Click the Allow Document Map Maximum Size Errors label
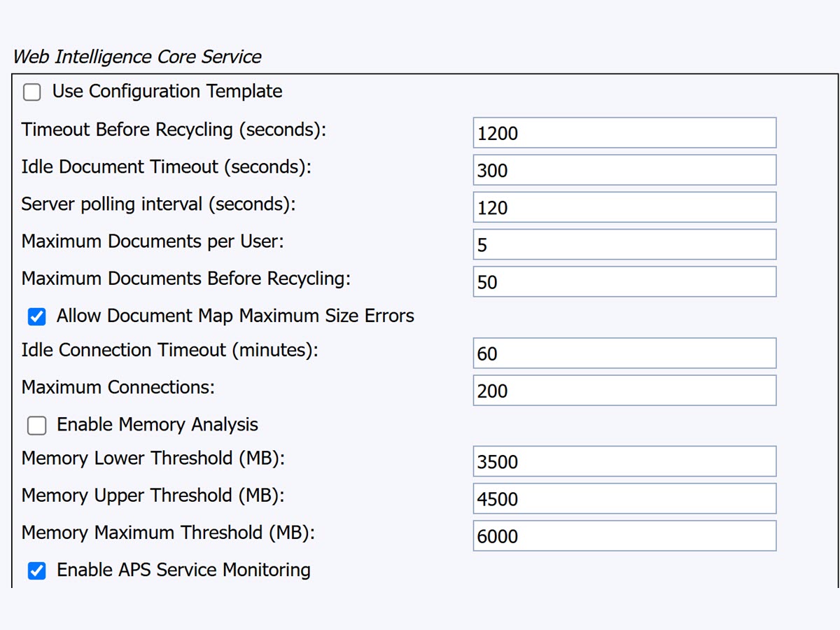The height and width of the screenshot is (630, 840). click(x=235, y=316)
